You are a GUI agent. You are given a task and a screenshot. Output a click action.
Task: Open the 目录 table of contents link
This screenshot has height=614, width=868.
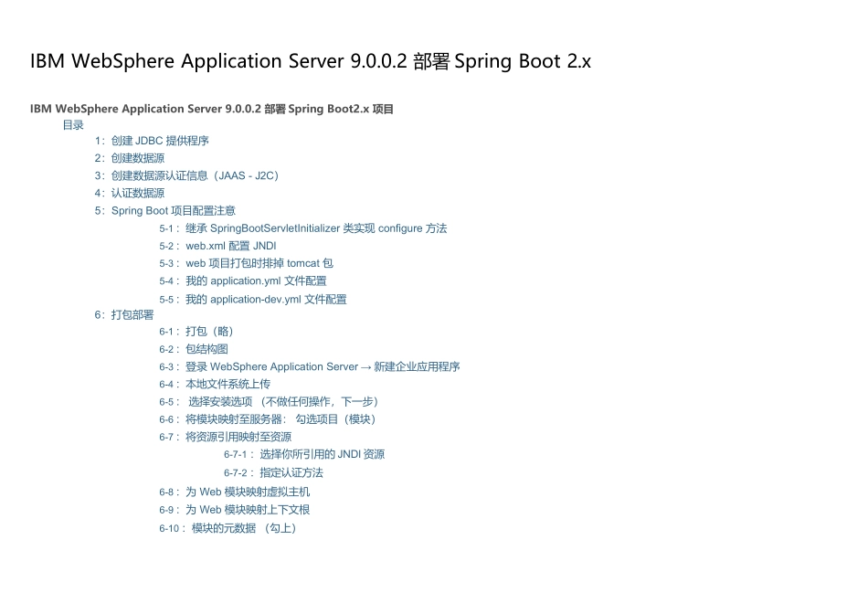[73, 125]
